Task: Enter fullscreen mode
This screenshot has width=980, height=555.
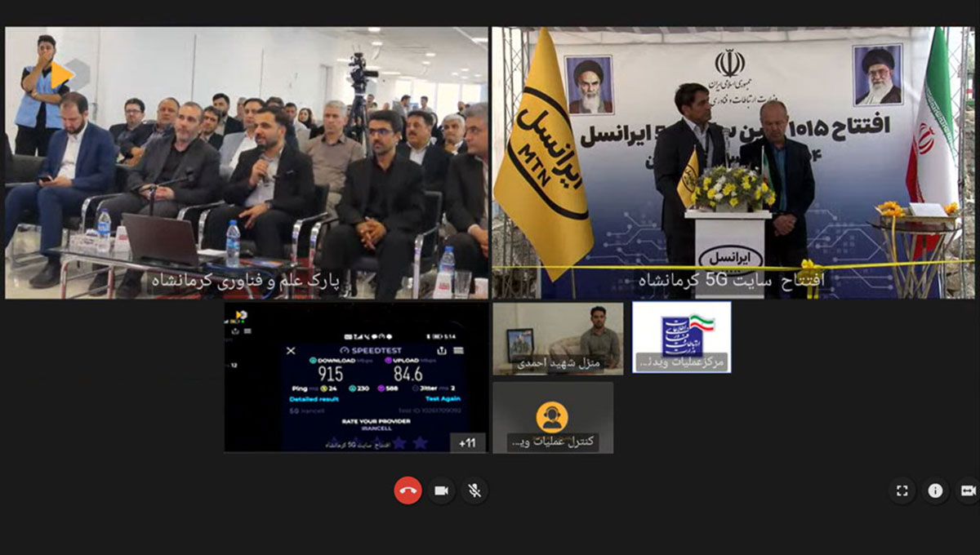Action: coord(902,491)
